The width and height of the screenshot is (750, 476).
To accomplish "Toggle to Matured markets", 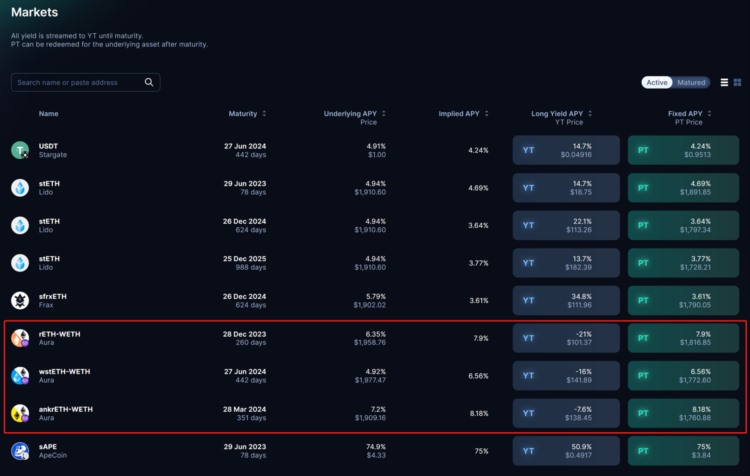I will 691,82.
